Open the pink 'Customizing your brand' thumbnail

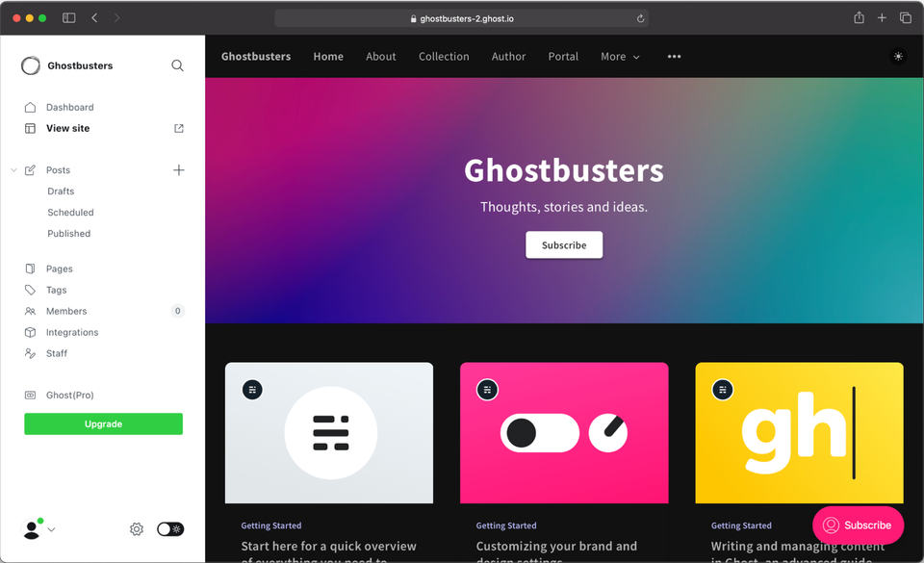point(564,433)
